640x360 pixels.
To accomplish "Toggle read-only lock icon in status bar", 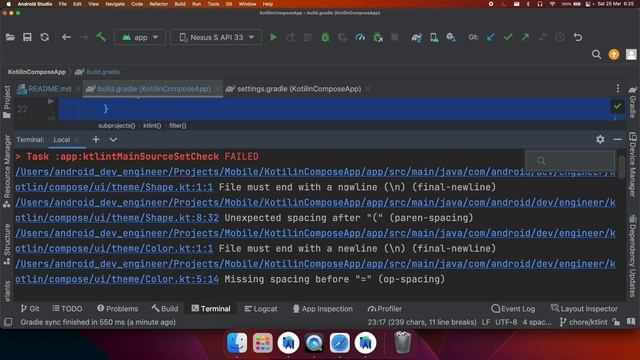I will 616,322.
